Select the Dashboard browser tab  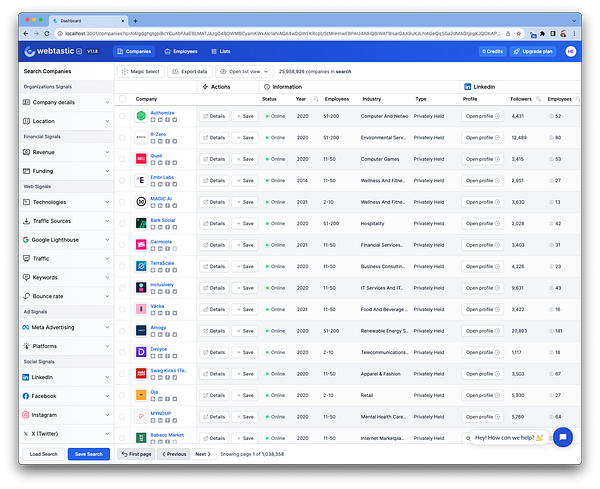coord(89,21)
